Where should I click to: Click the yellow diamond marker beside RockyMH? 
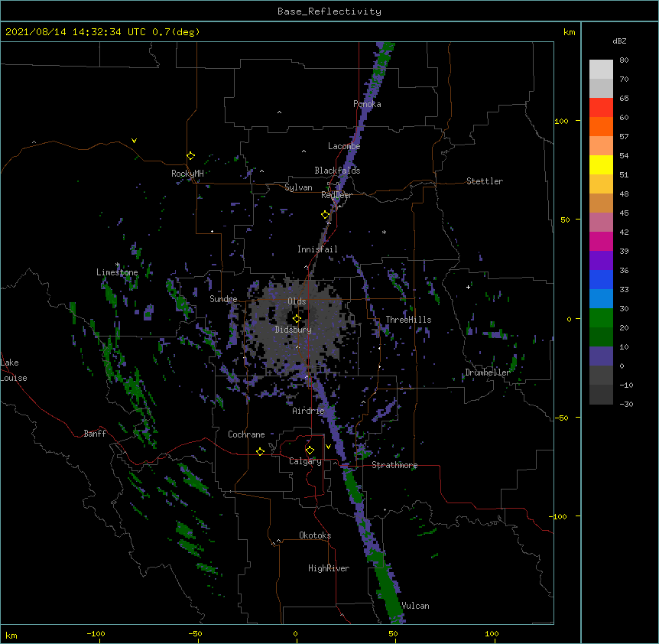point(191,156)
